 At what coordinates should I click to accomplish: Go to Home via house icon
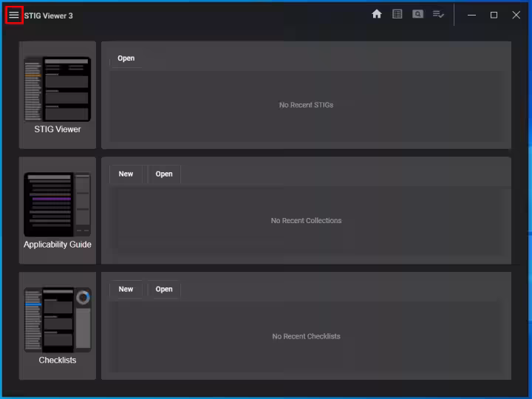(377, 14)
